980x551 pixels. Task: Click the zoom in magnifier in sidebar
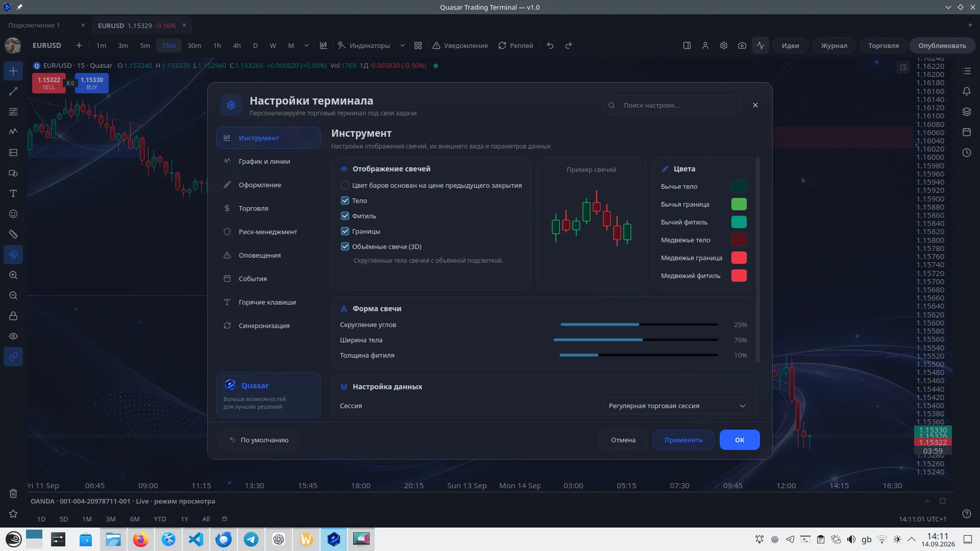coord(13,275)
